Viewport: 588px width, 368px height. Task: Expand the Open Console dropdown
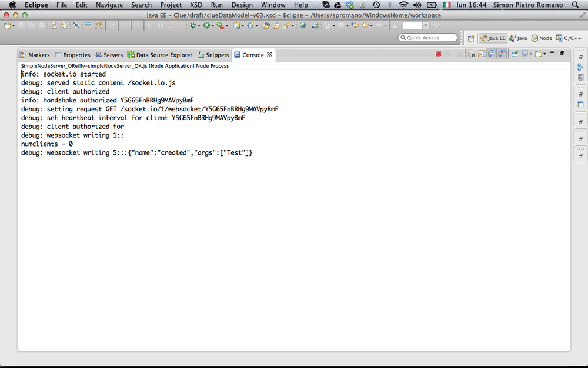point(544,53)
